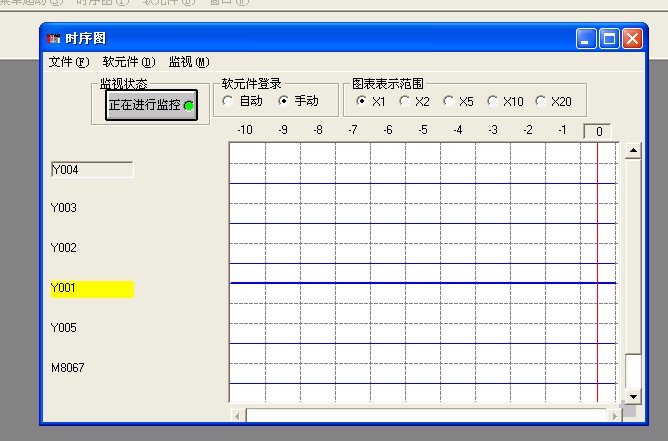Choose the X1 display range
Image resolution: width=668 pixels, height=441 pixels.
[361, 101]
